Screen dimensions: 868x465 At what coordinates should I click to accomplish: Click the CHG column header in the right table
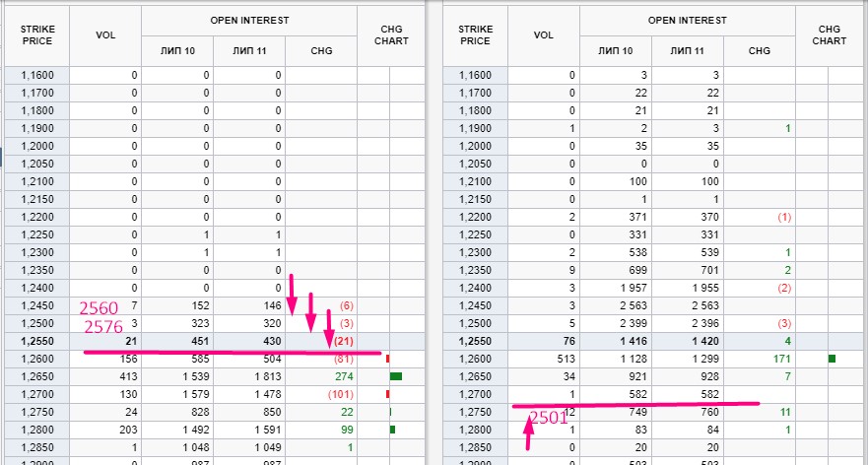point(760,50)
